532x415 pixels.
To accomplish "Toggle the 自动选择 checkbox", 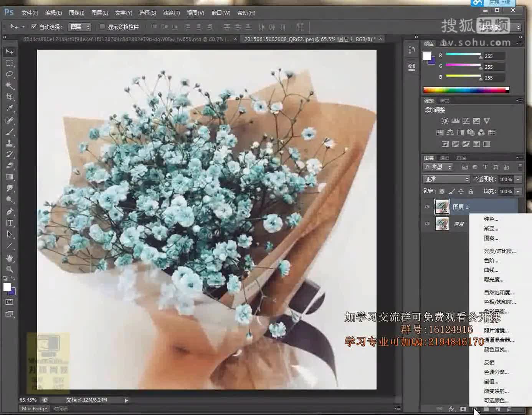I will [x=34, y=27].
